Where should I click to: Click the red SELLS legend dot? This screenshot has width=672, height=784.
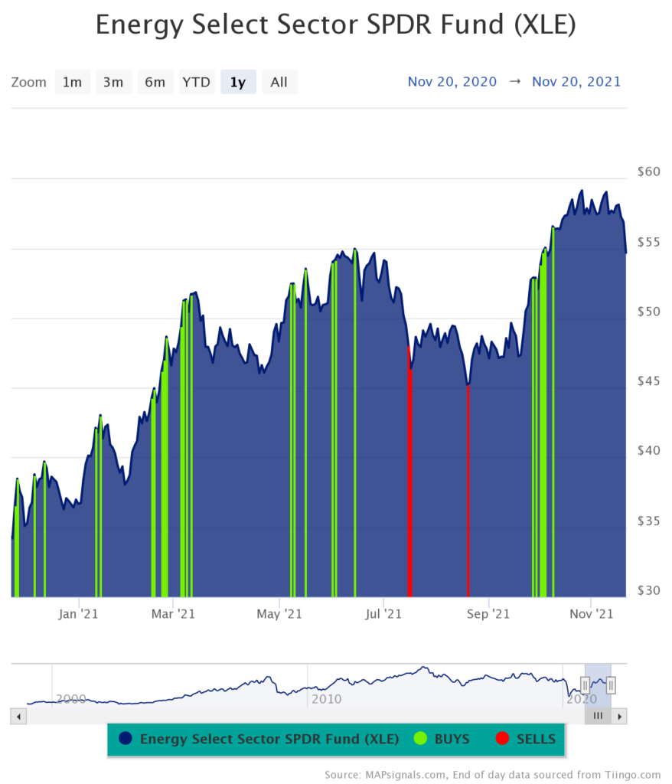(502, 739)
